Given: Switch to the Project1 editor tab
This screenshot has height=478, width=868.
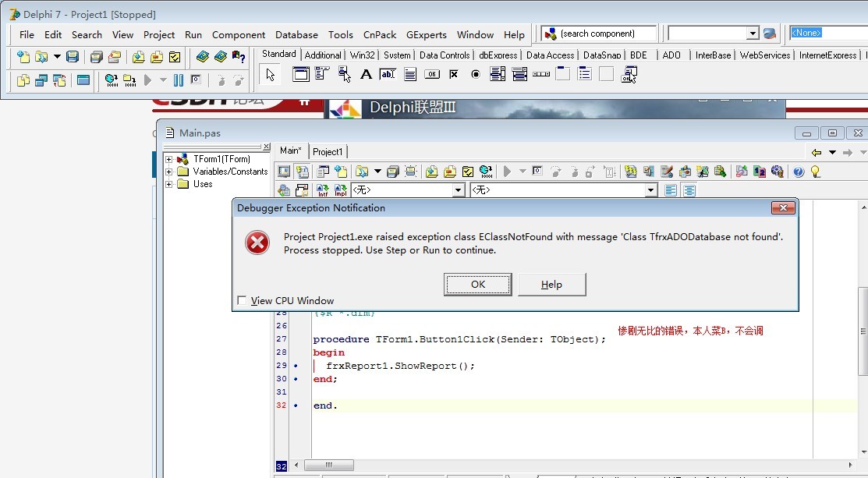Looking at the screenshot, I should point(328,151).
